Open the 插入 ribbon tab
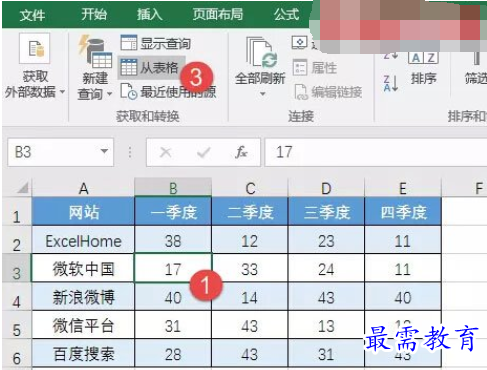This screenshot has height=370, width=487. (150, 15)
